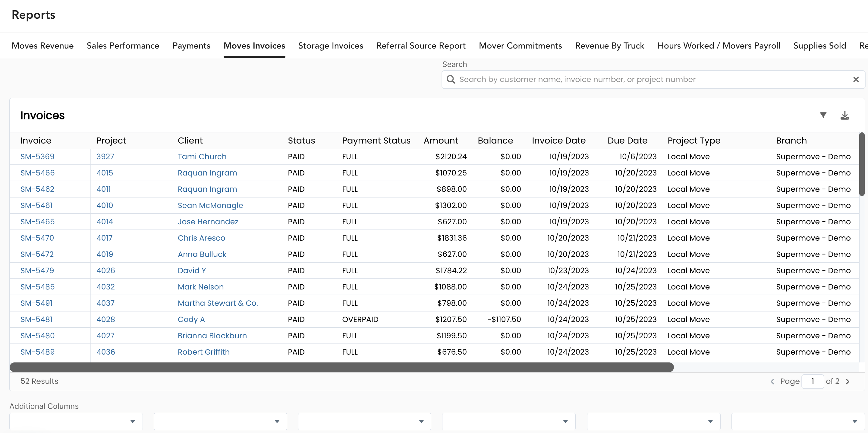Select the Payments tab
The height and width of the screenshot is (433, 868).
tap(191, 46)
